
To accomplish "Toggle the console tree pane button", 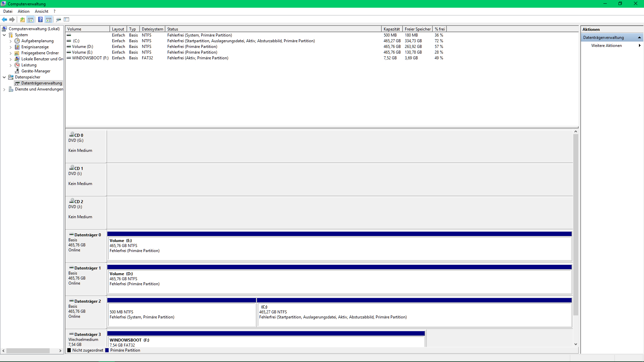I will (x=31, y=19).
